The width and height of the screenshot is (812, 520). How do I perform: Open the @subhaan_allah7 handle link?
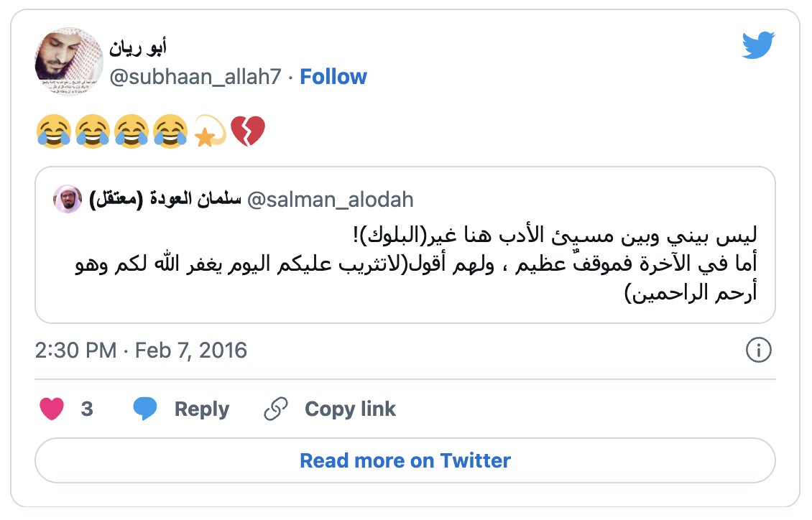(195, 77)
